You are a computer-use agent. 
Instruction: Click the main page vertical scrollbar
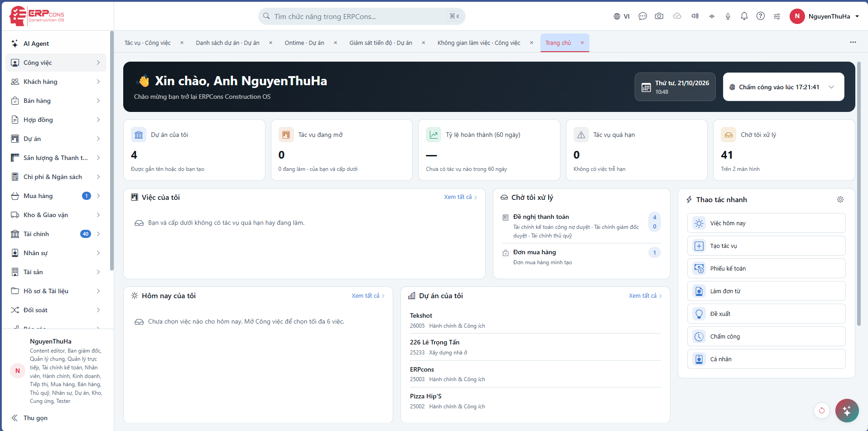(x=859, y=194)
